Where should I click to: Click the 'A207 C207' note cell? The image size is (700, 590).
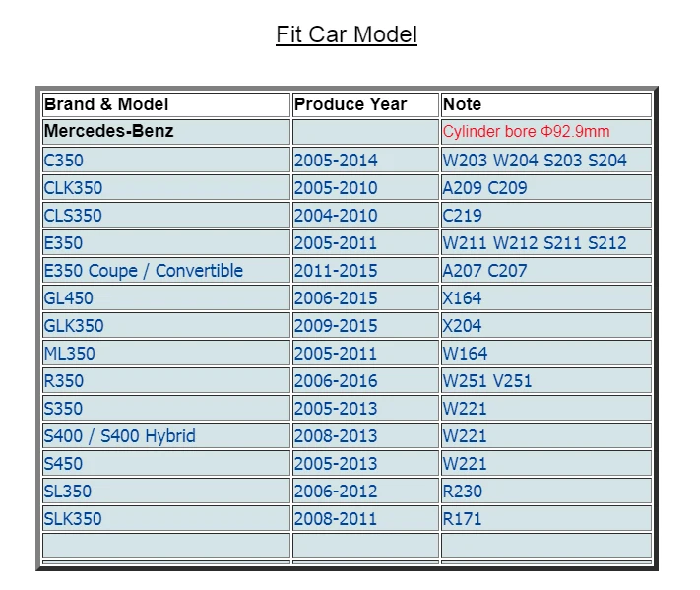[546, 271]
